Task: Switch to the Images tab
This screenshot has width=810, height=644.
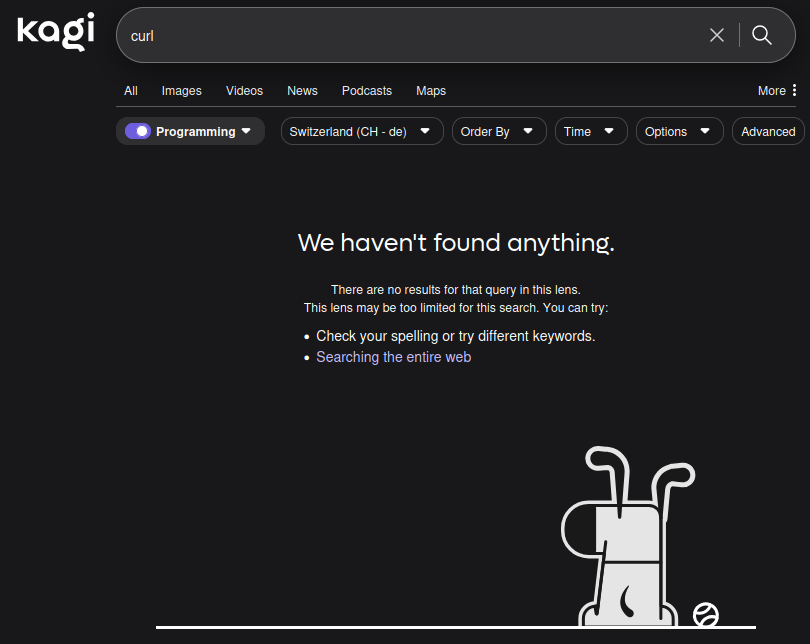Action: (181, 91)
